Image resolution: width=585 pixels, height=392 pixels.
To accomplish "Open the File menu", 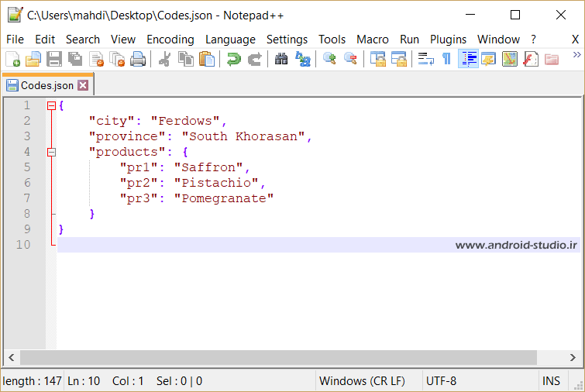I will 15,40.
